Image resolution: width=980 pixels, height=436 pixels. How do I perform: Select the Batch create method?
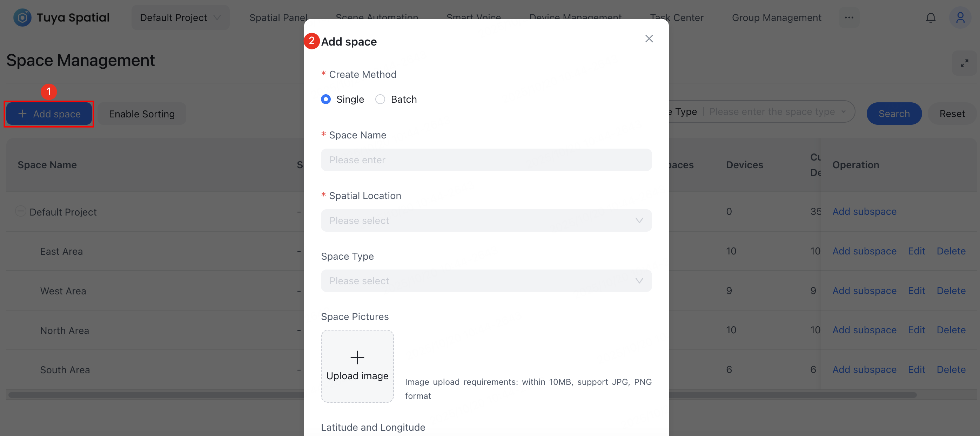pos(380,99)
